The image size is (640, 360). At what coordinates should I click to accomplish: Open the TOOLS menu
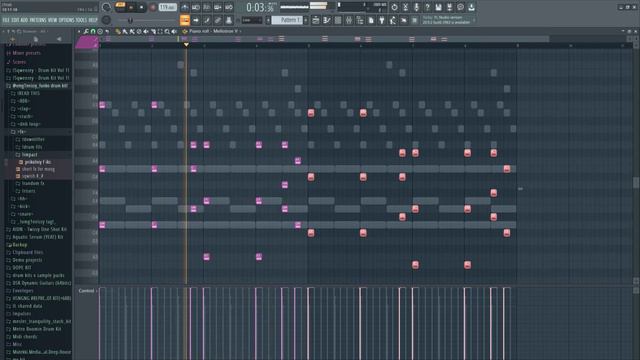point(81,20)
